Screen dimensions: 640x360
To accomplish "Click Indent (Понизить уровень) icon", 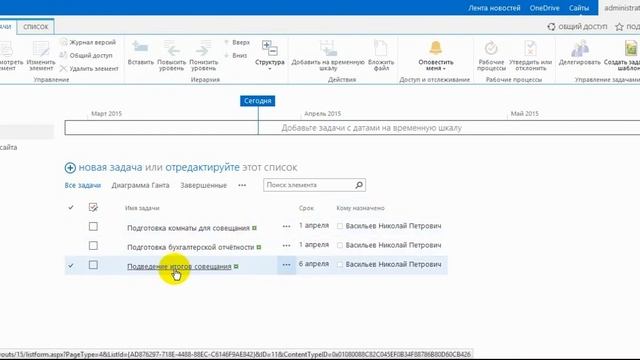I will pos(203,49).
